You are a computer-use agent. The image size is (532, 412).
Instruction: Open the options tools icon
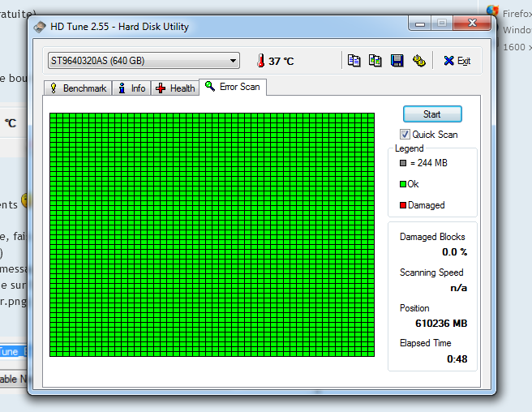(419, 61)
